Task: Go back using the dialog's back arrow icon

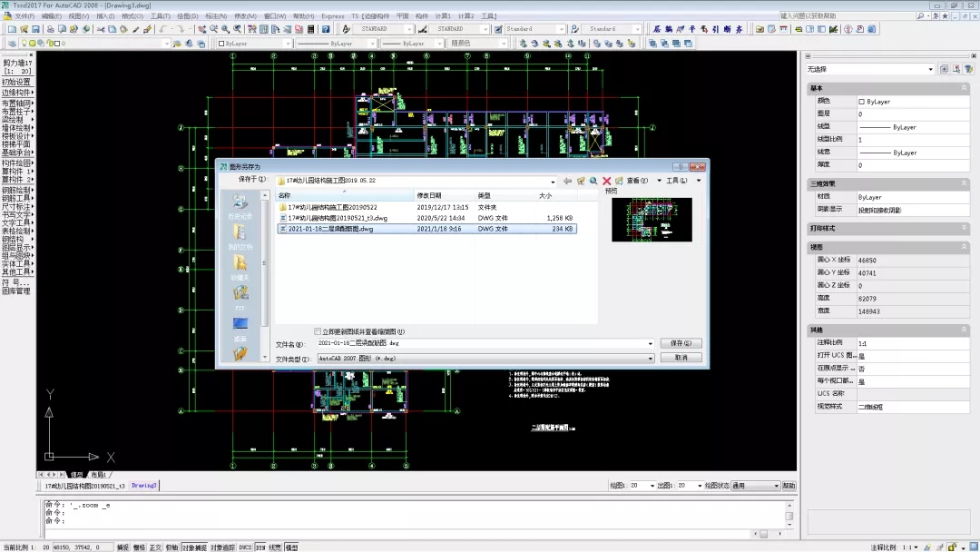Action: [x=568, y=181]
